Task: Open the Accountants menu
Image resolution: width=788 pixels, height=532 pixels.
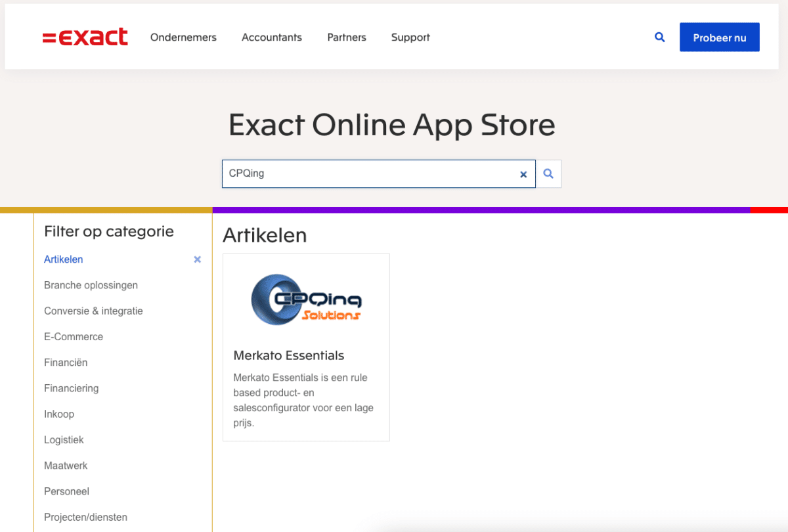Action: pos(272,37)
